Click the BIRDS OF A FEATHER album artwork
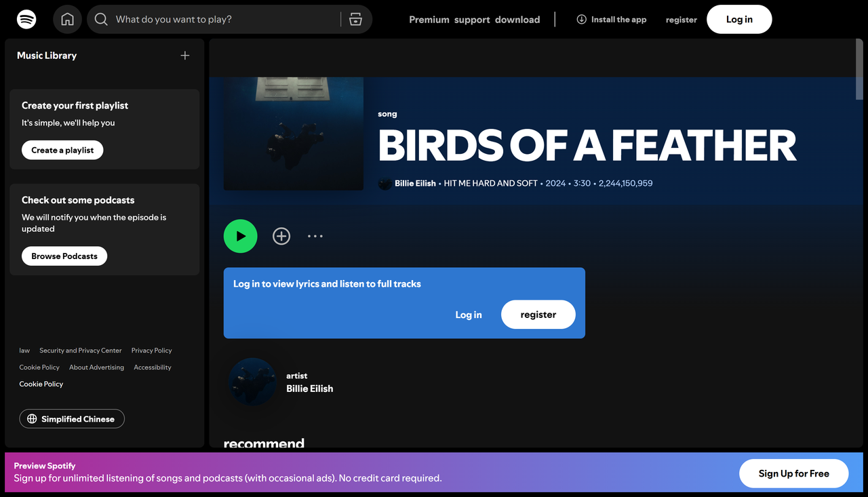Screen dimensions: 868x497 coord(293,134)
